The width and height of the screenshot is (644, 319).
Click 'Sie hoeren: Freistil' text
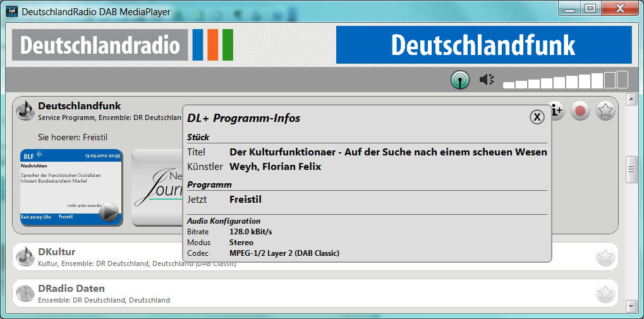coord(73,137)
